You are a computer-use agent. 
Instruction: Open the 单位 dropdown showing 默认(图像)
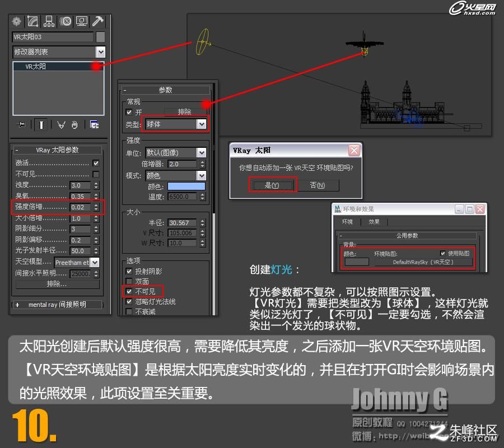202,153
